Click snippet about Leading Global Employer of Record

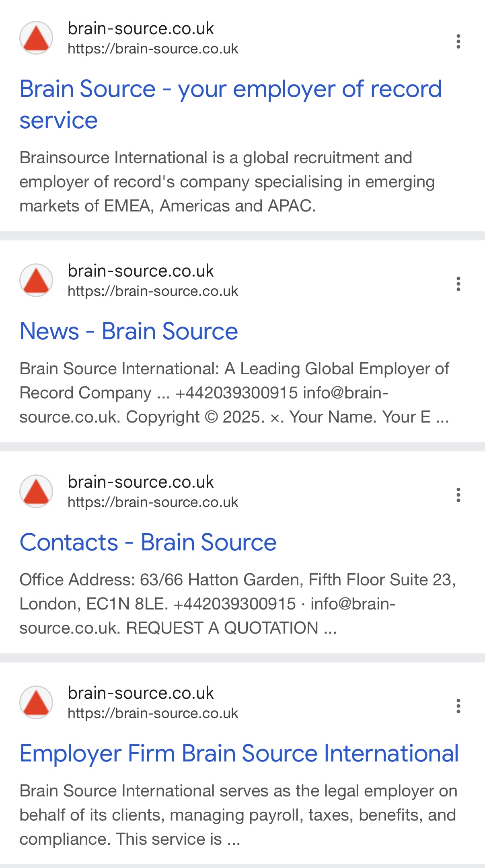tap(234, 393)
